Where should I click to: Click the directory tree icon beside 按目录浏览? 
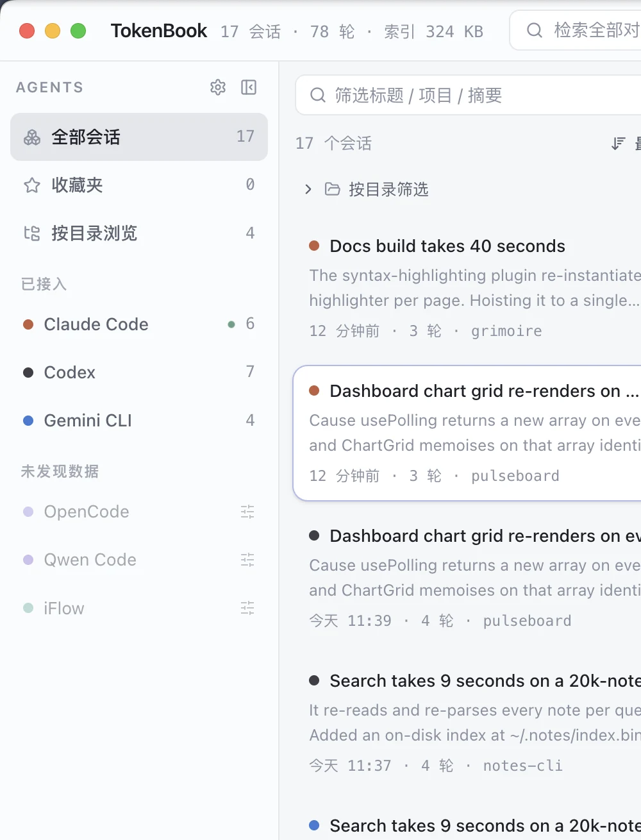click(32, 233)
